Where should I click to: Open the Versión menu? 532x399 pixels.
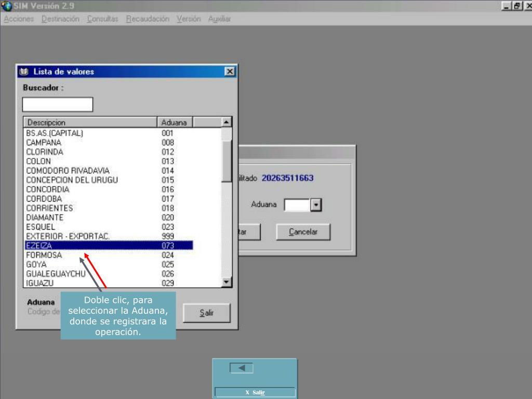(189, 19)
